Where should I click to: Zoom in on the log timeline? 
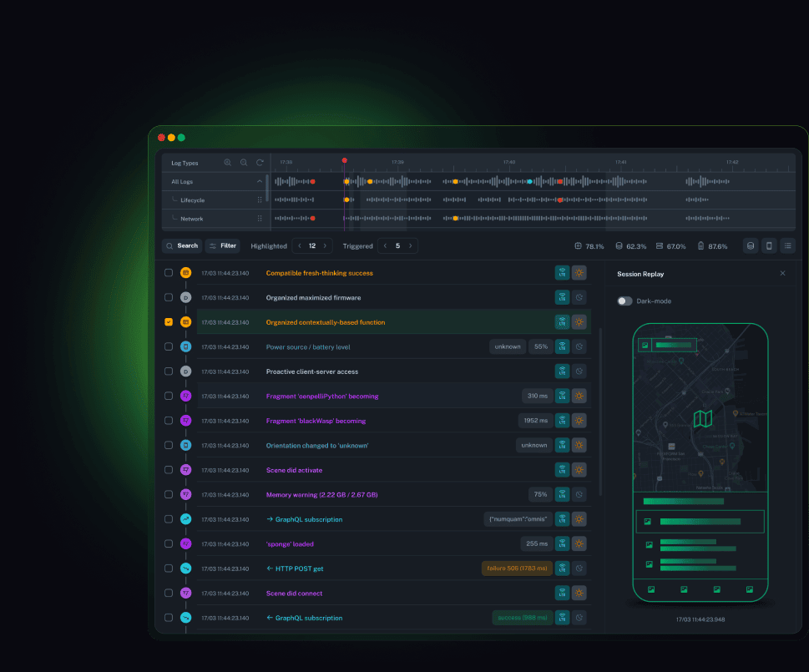coord(228,163)
